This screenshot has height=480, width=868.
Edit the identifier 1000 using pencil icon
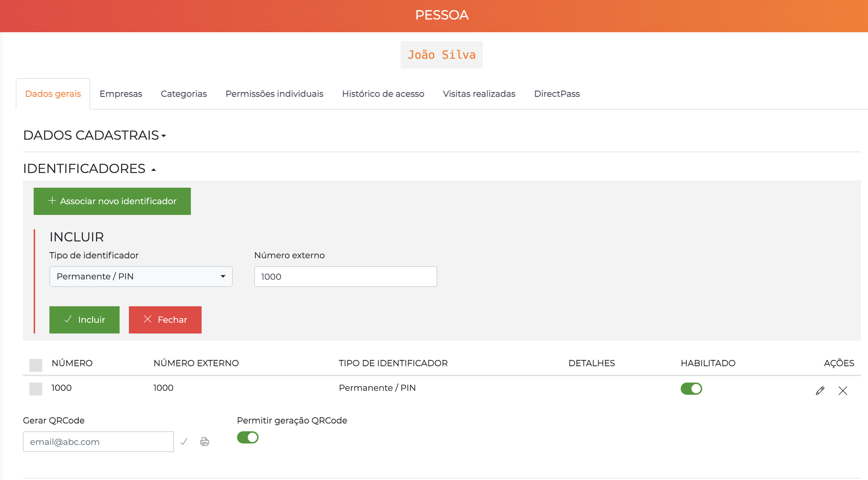click(820, 390)
